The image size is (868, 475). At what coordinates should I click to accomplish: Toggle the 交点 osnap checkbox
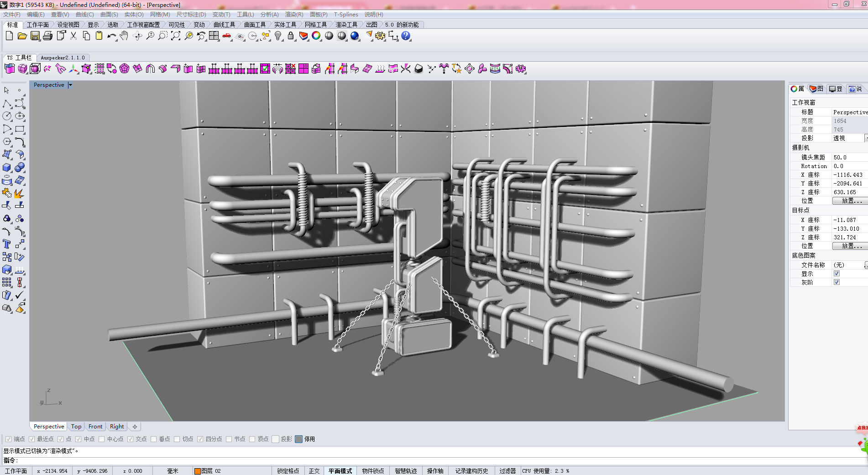130,439
